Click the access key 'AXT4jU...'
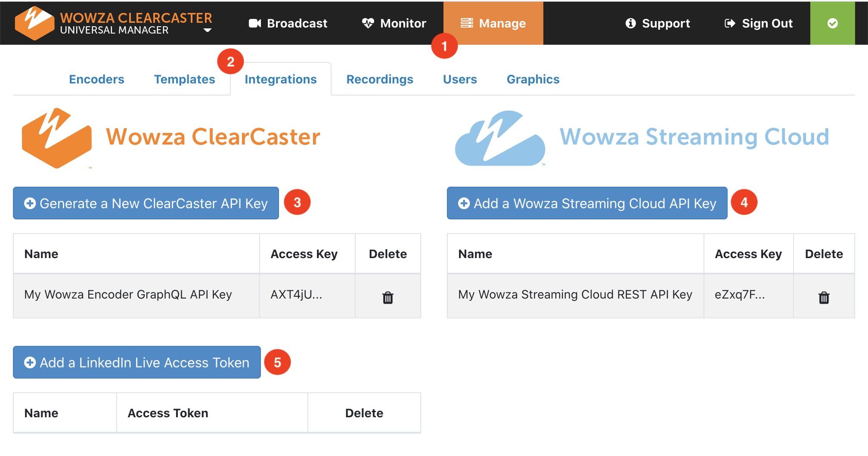Image resolution: width=868 pixels, height=456 pixels. [296, 295]
